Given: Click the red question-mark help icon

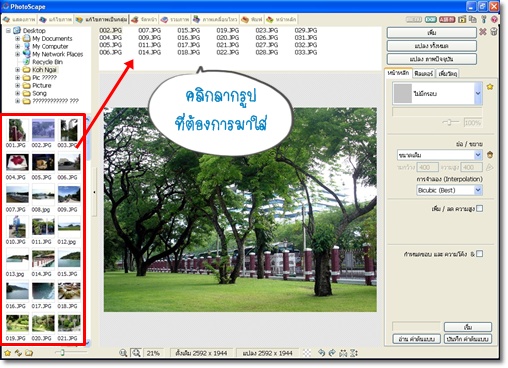Looking at the screenshot, I should point(494,20).
